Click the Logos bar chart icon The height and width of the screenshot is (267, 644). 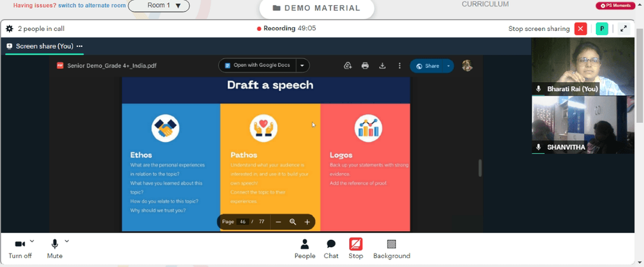pyautogui.click(x=368, y=129)
